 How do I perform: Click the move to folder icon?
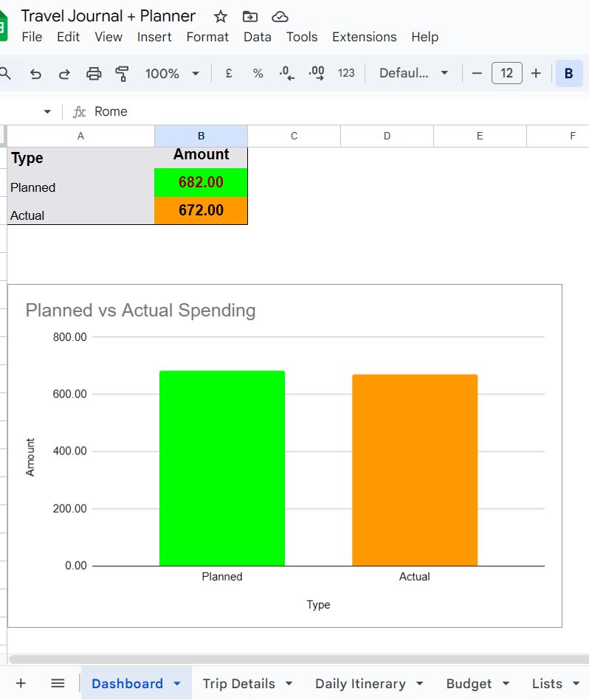250,17
